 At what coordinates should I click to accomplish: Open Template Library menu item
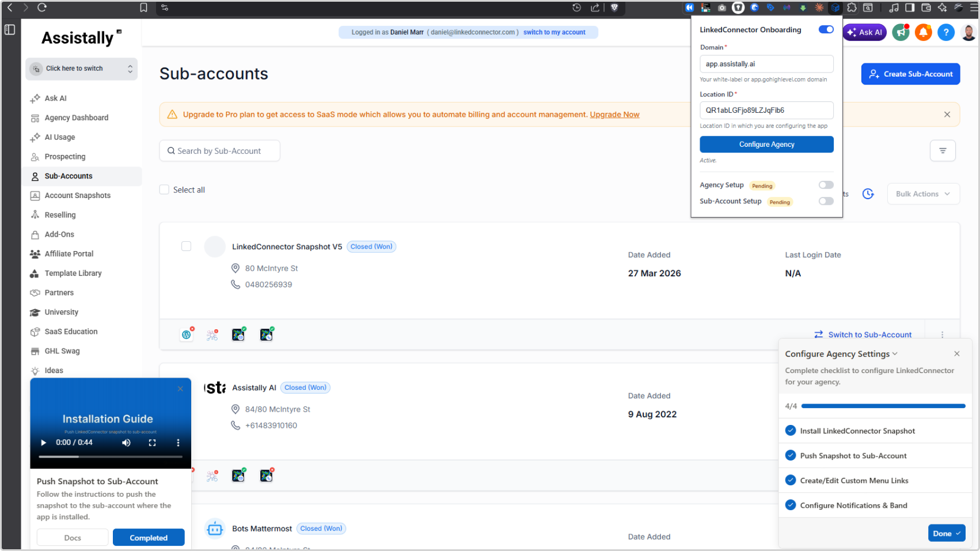coord(73,273)
